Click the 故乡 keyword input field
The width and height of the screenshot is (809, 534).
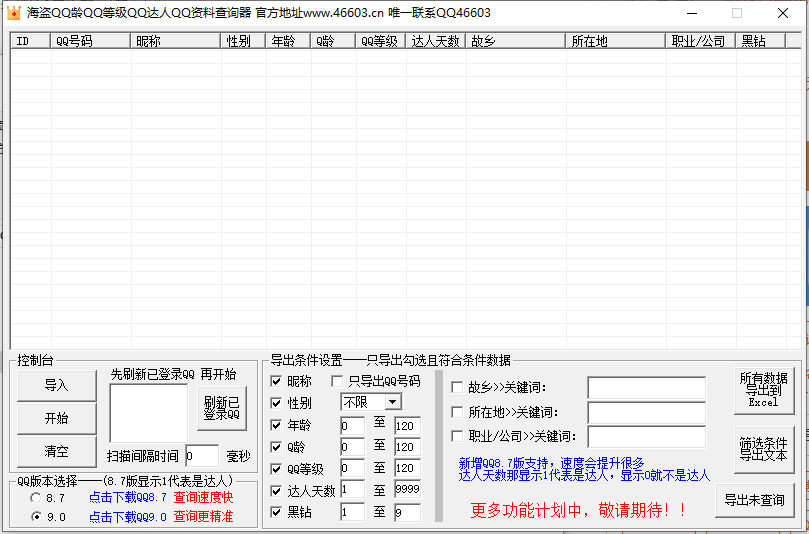646,388
